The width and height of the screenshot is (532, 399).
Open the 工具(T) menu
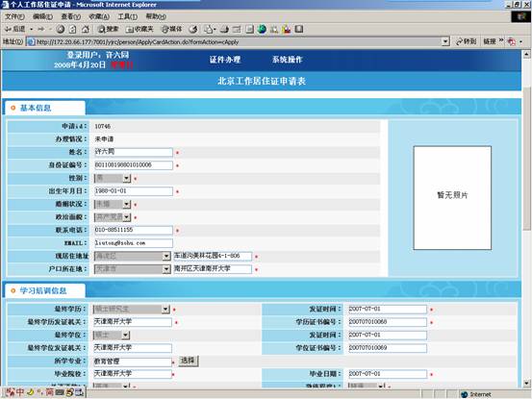128,16
